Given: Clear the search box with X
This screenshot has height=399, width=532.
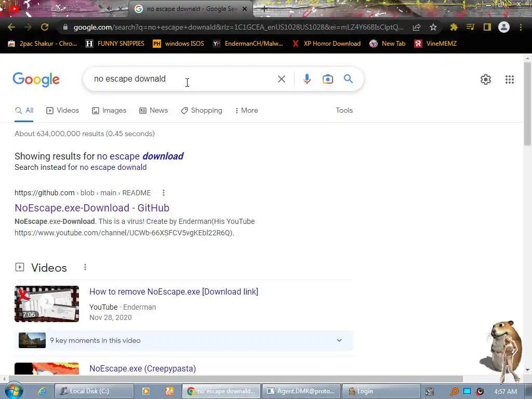Looking at the screenshot, I should 281,79.
